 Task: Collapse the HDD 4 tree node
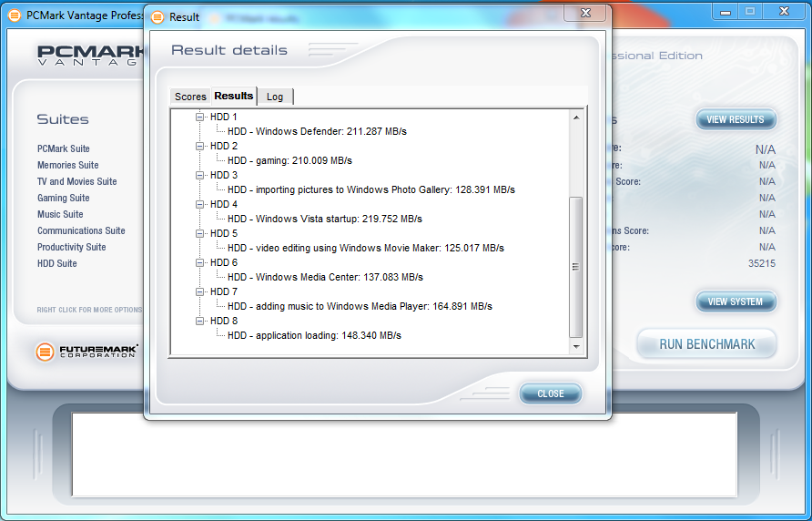click(x=199, y=204)
